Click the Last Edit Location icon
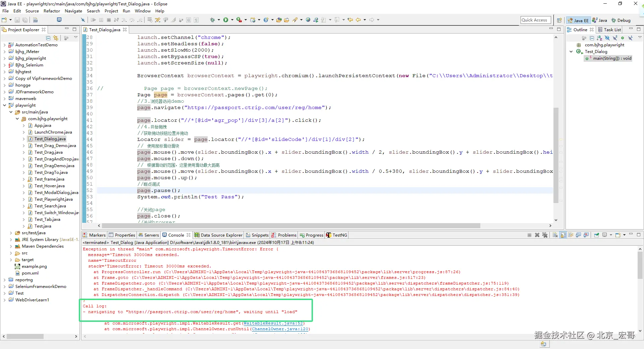The width and height of the screenshot is (644, 349). click(x=350, y=20)
